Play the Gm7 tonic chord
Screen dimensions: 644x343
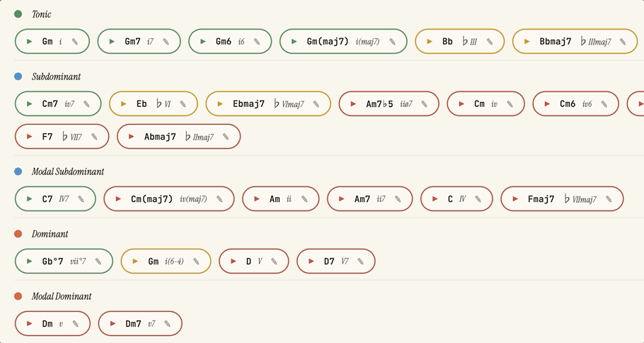click(x=112, y=41)
